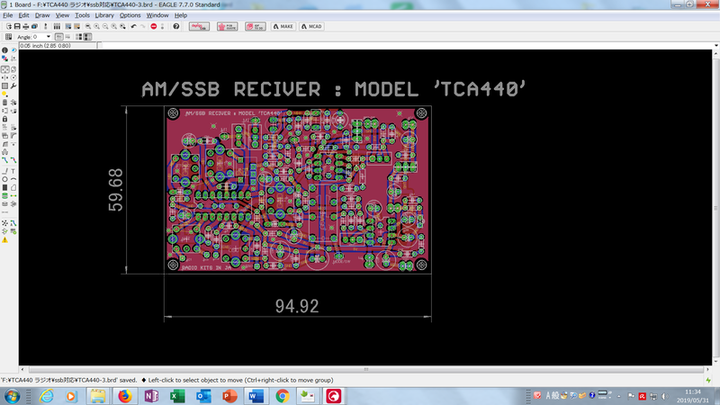Viewport: 720px width, 405px height.
Task: Click the Windows Start button
Action: pos(11,396)
